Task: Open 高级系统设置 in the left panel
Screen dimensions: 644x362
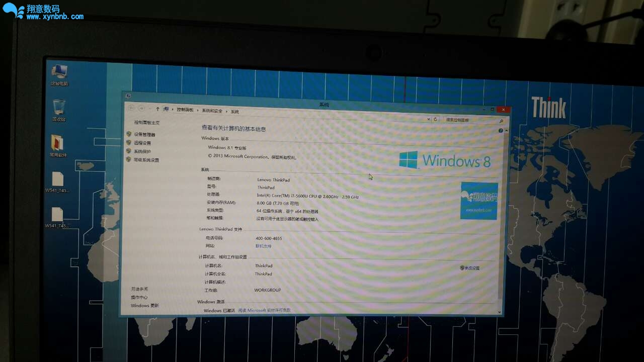Action: pos(146,160)
